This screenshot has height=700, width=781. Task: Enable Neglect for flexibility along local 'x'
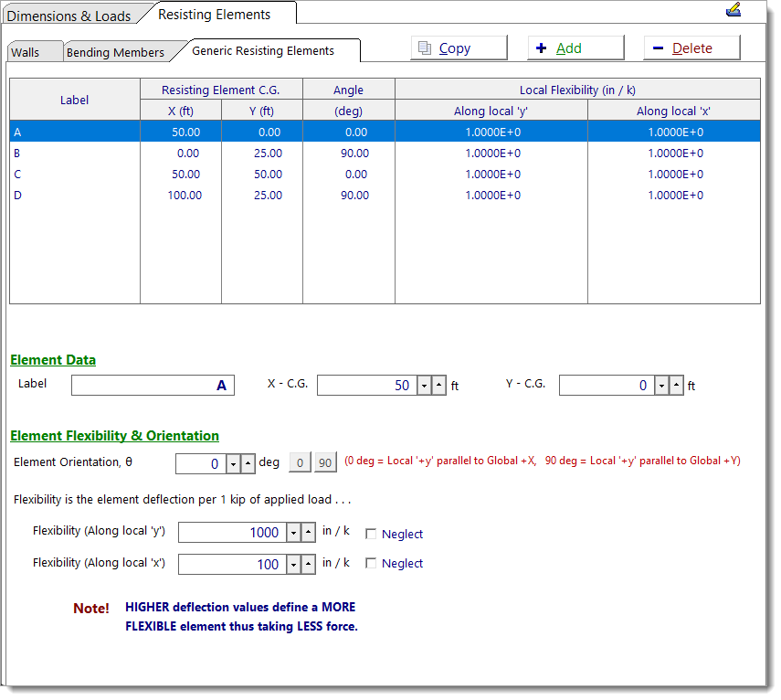pyautogui.click(x=371, y=564)
